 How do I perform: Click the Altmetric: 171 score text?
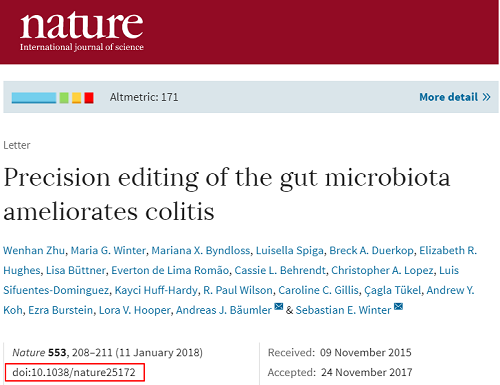click(144, 97)
